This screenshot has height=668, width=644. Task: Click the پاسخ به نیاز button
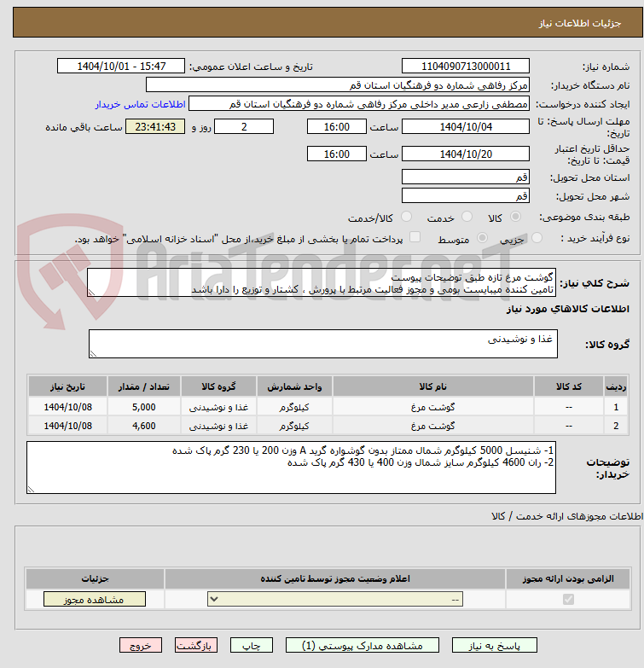point(494,646)
